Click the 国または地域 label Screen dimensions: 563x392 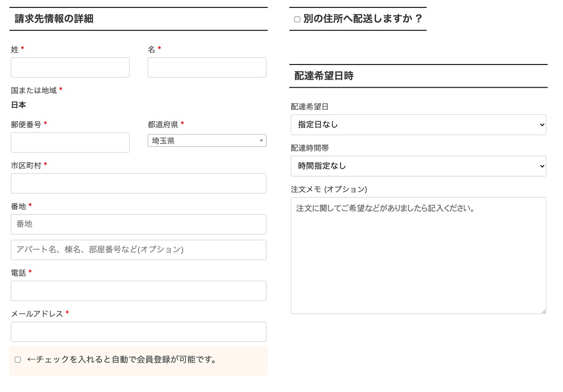[x=34, y=90]
